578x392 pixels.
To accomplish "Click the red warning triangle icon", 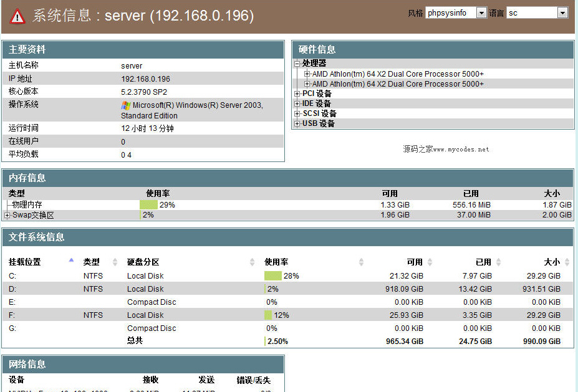I will pyautogui.click(x=17, y=16).
